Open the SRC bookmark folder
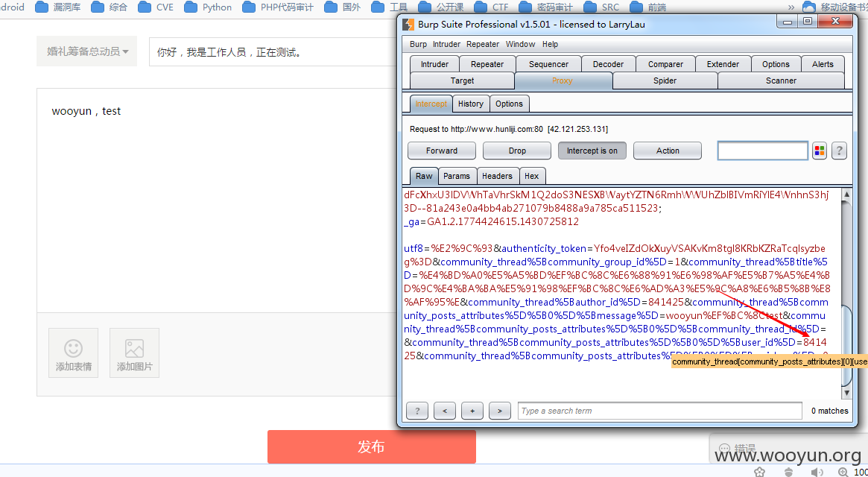 [x=602, y=7]
